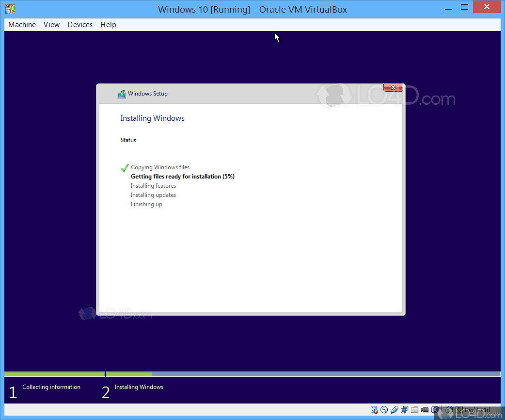This screenshot has width=505, height=420.
Task: Select the Installing Windows step label
Action: tap(138, 388)
